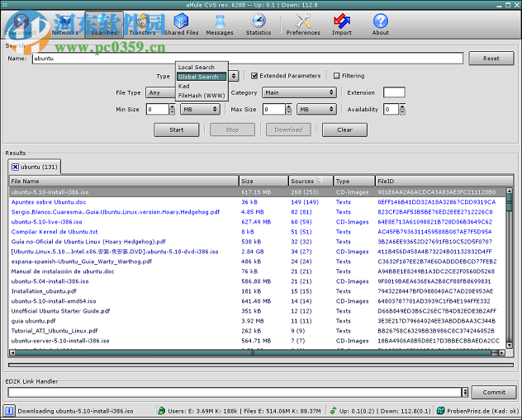
Task: Open the File Type Any dropdown
Action: point(160,92)
